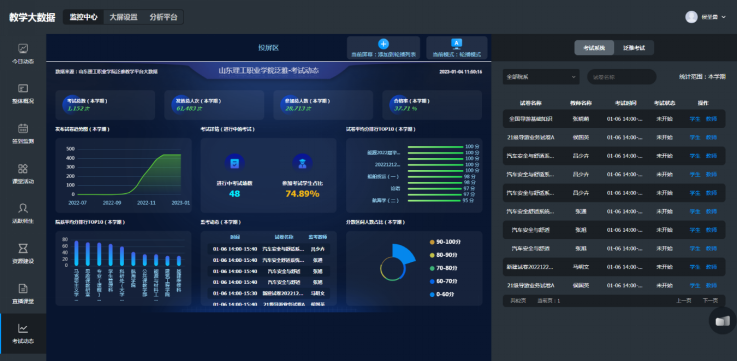Viewport: 737px width, 361px height.
Task: Switch to 泛雅考试 toggle tab
Action: pyautogui.click(x=634, y=48)
